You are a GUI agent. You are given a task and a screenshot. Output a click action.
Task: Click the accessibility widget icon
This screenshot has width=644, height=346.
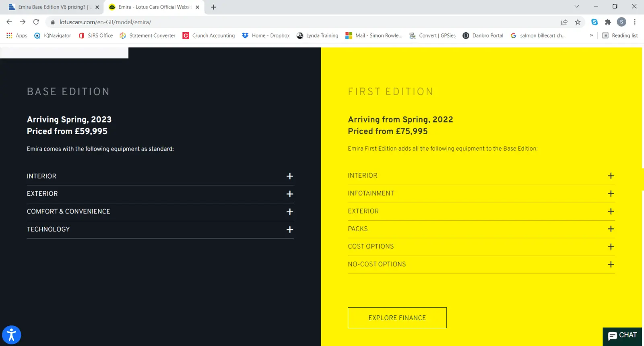pos(11,335)
